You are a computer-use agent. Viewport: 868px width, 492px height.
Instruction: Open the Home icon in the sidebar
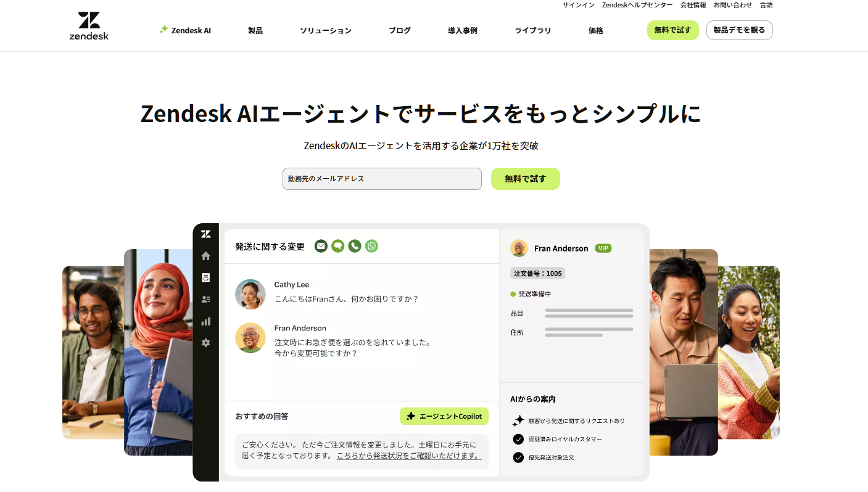point(205,255)
